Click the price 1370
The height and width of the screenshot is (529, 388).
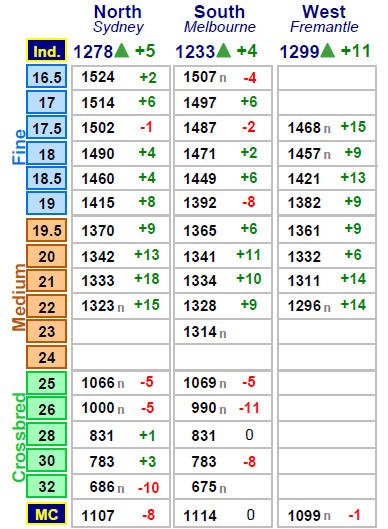[98, 231]
